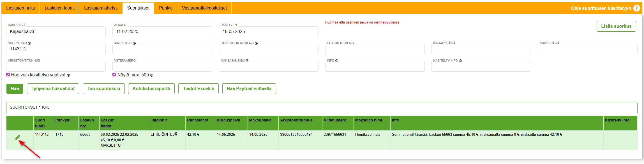The height and width of the screenshot is (164, 644).
Task: Click the Lisää suoritus button
Action: [616, 26]
